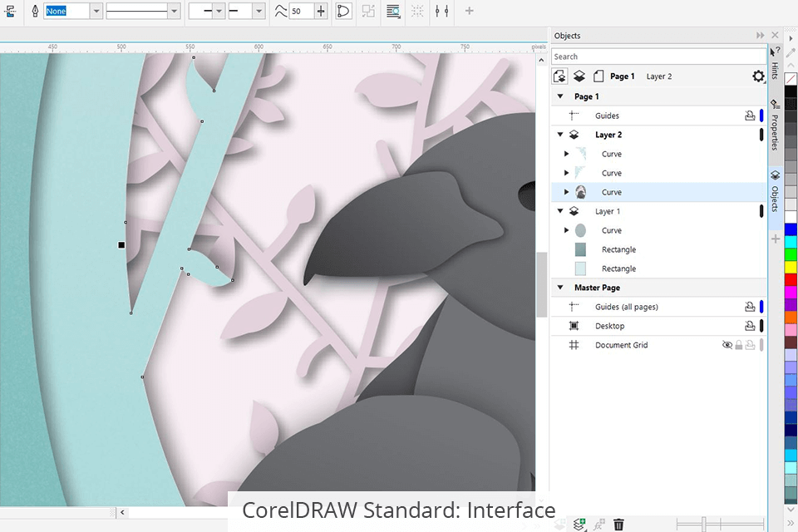Screen dimensions: 798x532
Task: Click the New Layer icon at docker bottom
Action: (579, 524)
